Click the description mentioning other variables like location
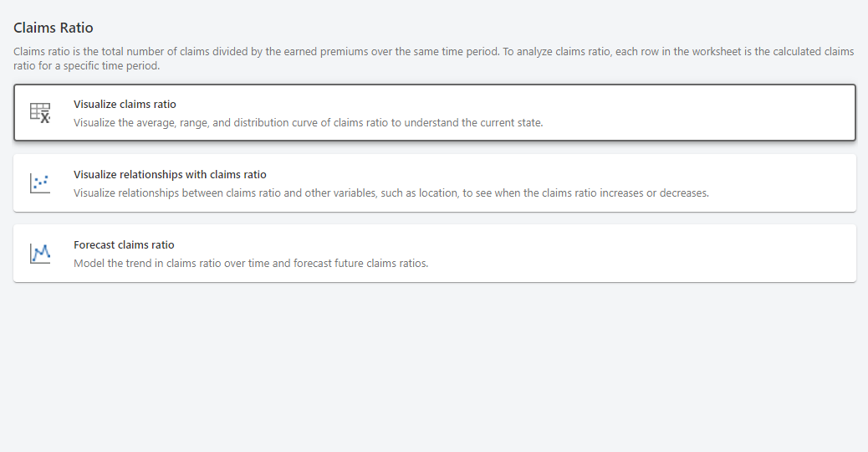The width and height of the screenshot is (868, 452). [391, 193]
